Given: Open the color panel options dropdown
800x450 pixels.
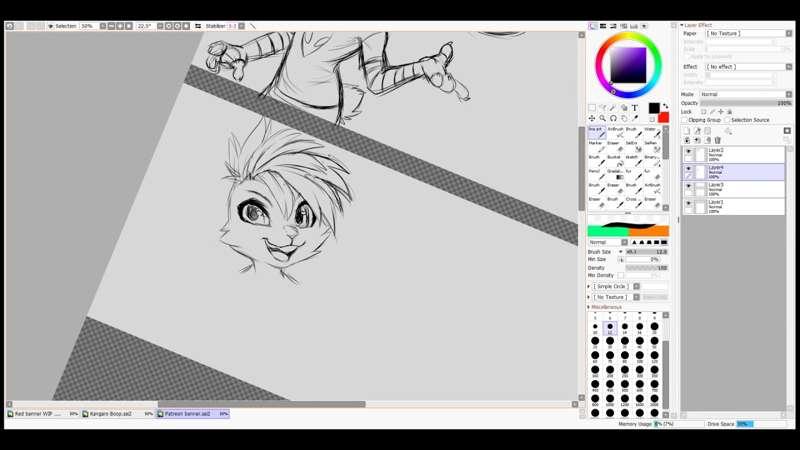Looking at the screenshot, I should pyautogui.click(x=644, y=26).
